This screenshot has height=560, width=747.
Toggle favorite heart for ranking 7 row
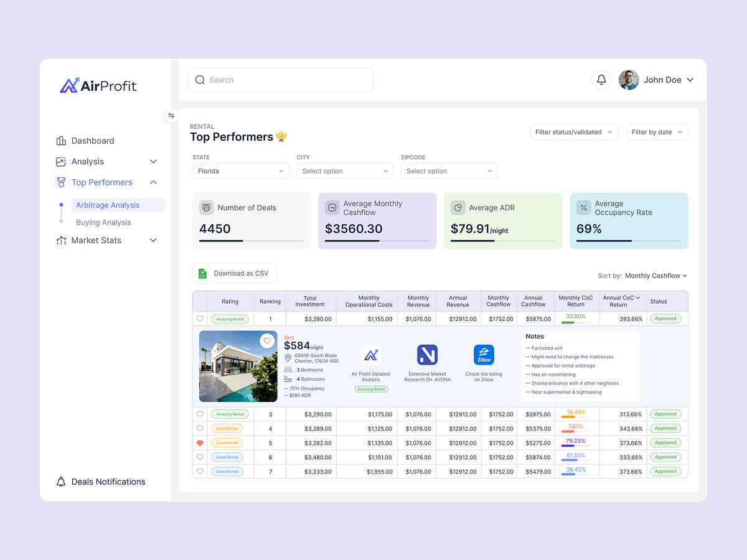point(200,472)
